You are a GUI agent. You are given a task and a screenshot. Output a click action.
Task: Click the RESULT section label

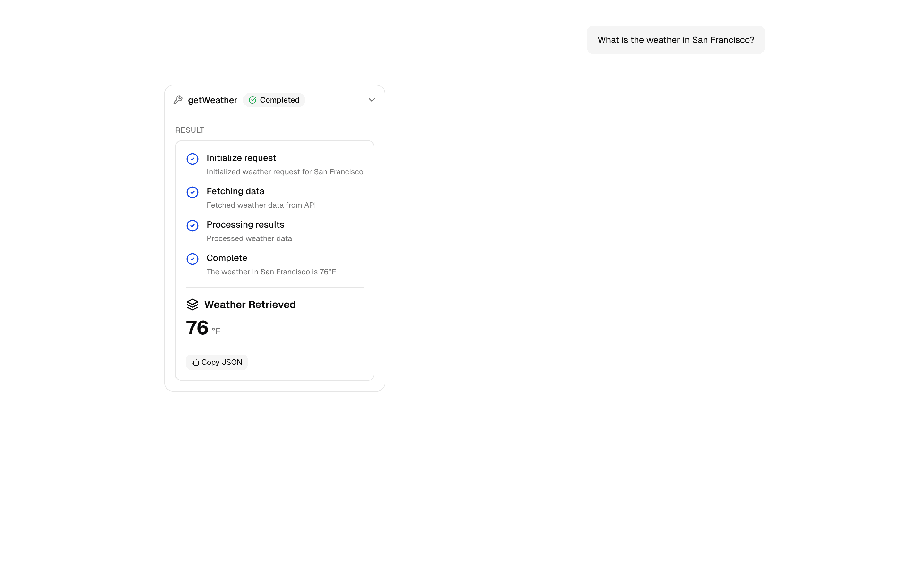189,130
